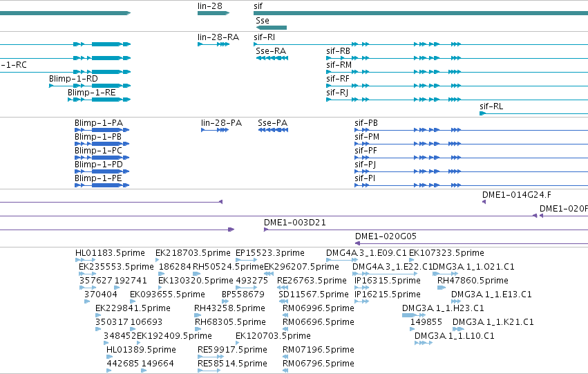This screenshot has height=374, width=588.
Task: Select the sif-RF transcript label
Action: pos(338,79)
